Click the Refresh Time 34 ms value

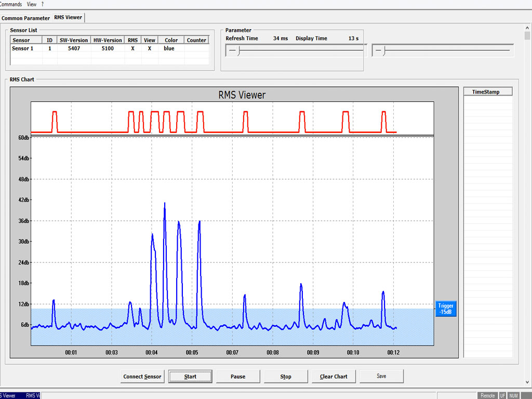point(280,38)
